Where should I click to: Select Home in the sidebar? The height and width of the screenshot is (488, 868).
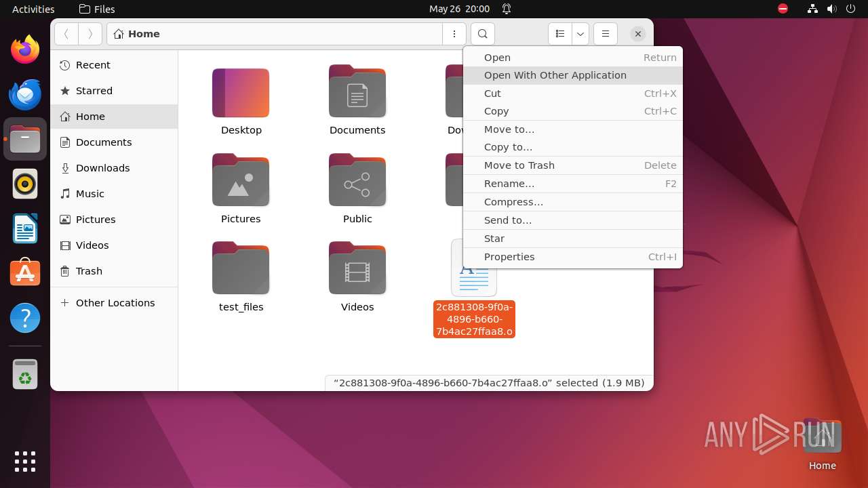coord(114,117)
